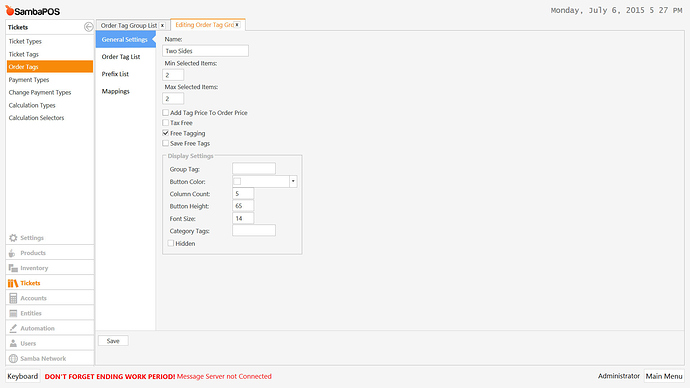
Task: Click the Button Height field
Action: pyautogui.click(x=243, y=206)
